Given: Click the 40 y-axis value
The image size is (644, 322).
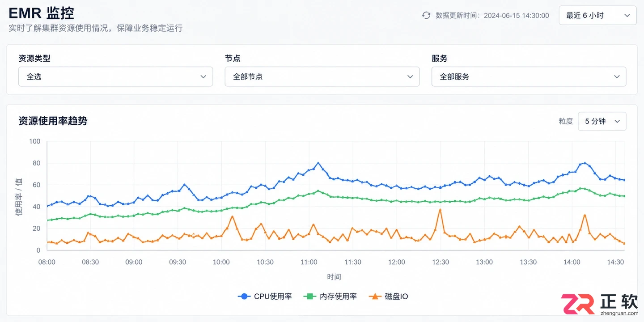Looking at the screenshot, I should [x=36, y=207].
